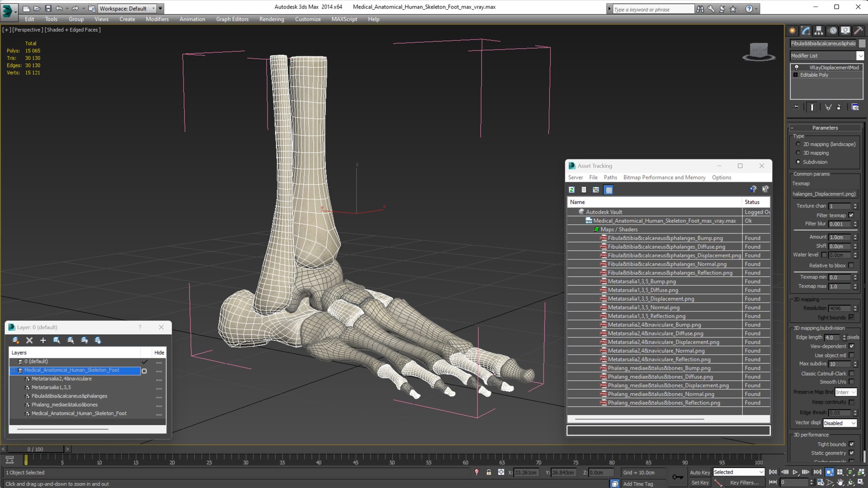Viewport: 868px width, 488px height.
Task: Toggle Show End Result in modifier stack
Action: (x=812, y=107)
